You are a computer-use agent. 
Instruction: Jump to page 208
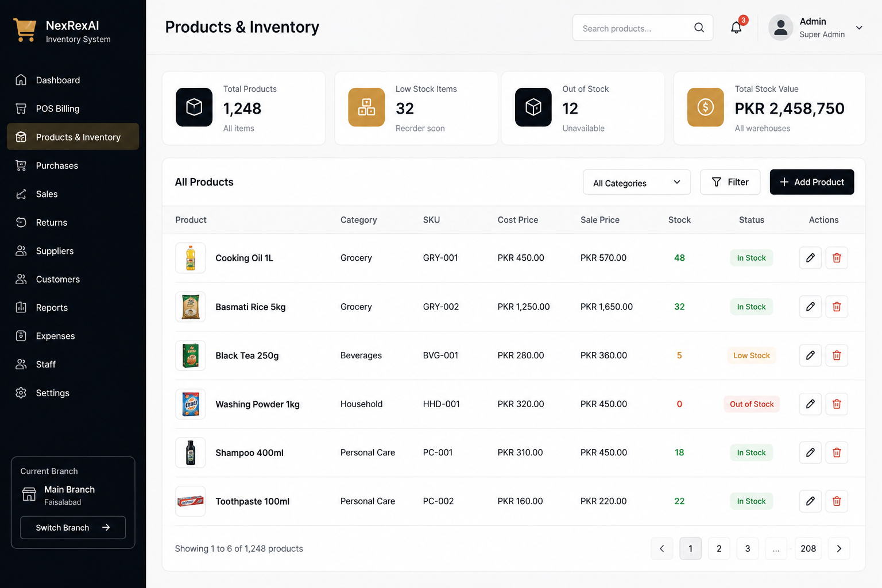[808, 548]
